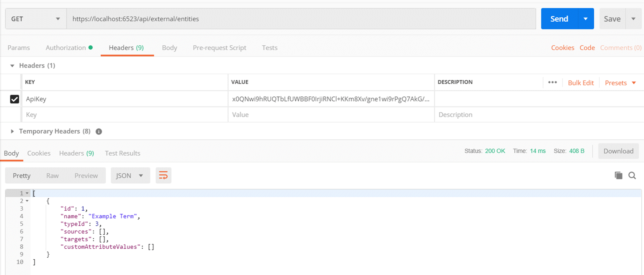This screenshot has height=275, width=644.
Task: Open Bulk Edit for headers
Action: click(580, 83)
